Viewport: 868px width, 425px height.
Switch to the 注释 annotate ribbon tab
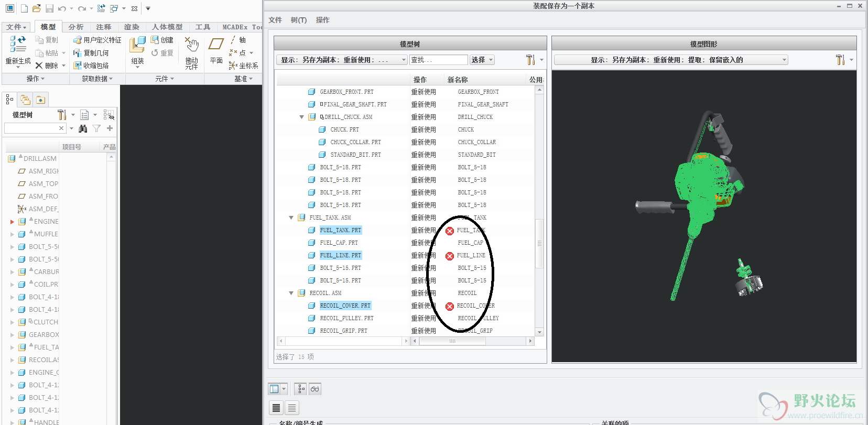click(x=104, y=27)
